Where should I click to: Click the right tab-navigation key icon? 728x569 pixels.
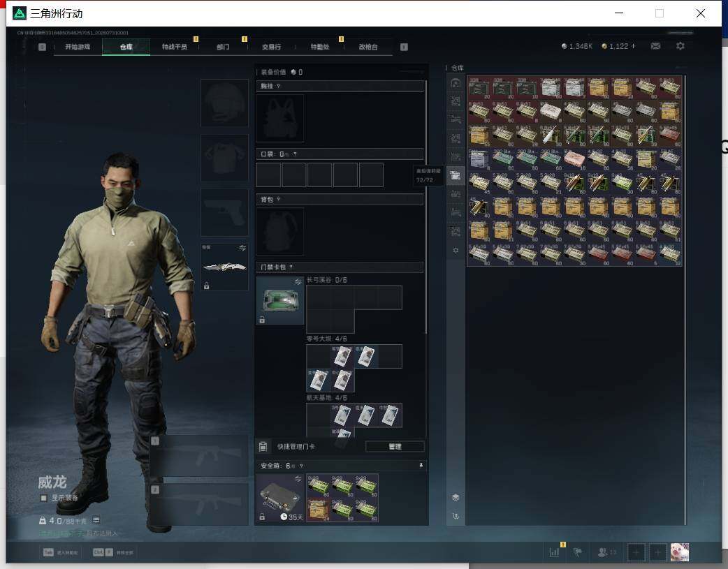404,47
